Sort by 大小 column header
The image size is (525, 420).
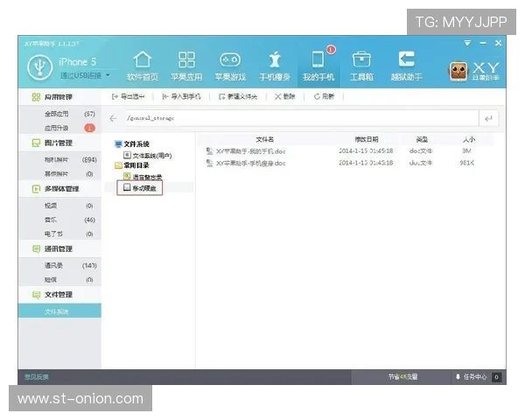[x=469, y=139]
